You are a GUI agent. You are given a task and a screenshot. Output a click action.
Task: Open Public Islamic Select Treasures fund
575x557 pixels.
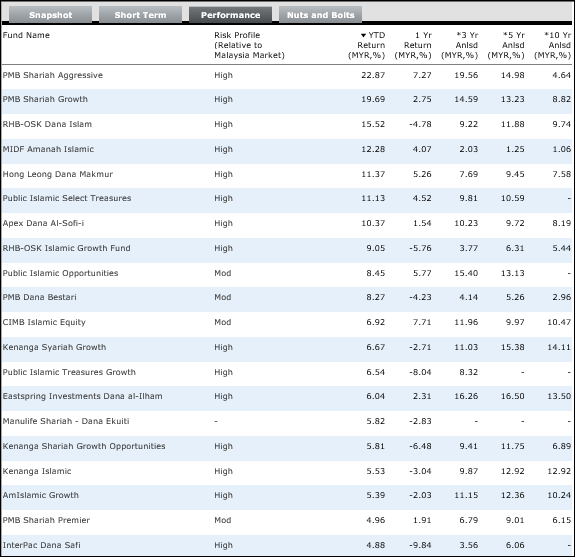(67, 198)
